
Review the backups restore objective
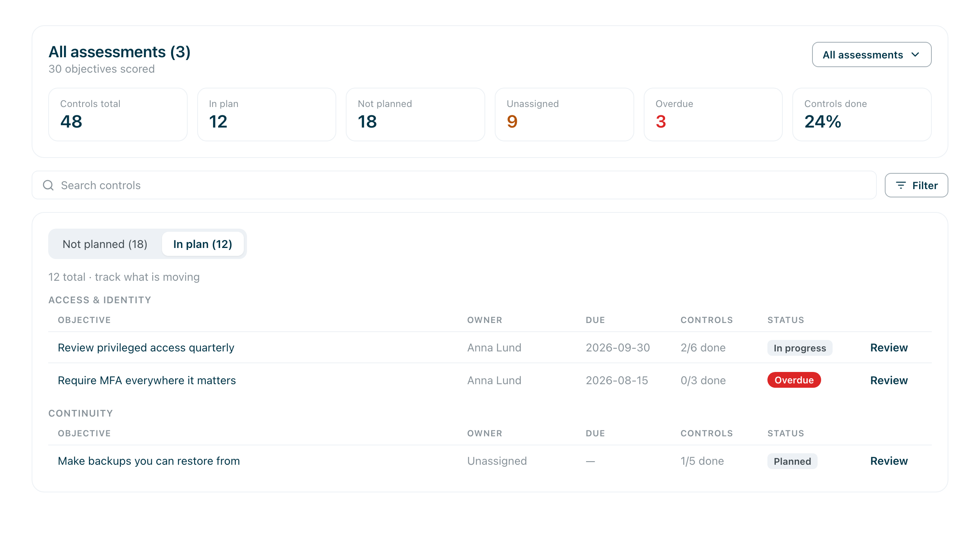(889, 461)
